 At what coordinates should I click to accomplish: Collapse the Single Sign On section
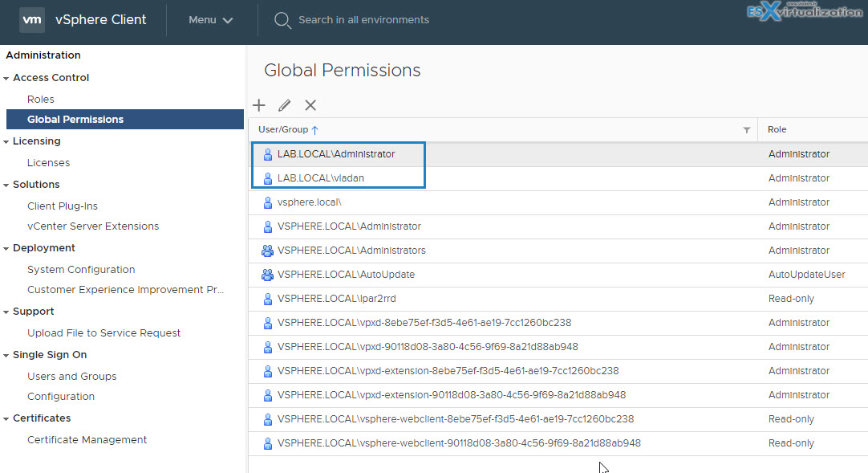click(x=6, y=355)
